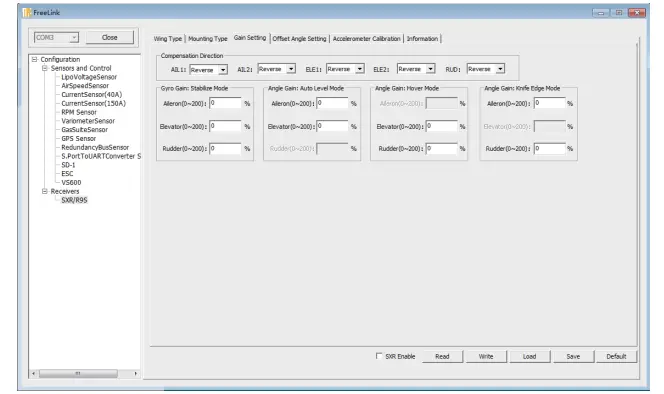Open the Offset Angle Setting tab
Image resolution: width=664 pixels, height=394 pixels.
click(x=299, y=39)
